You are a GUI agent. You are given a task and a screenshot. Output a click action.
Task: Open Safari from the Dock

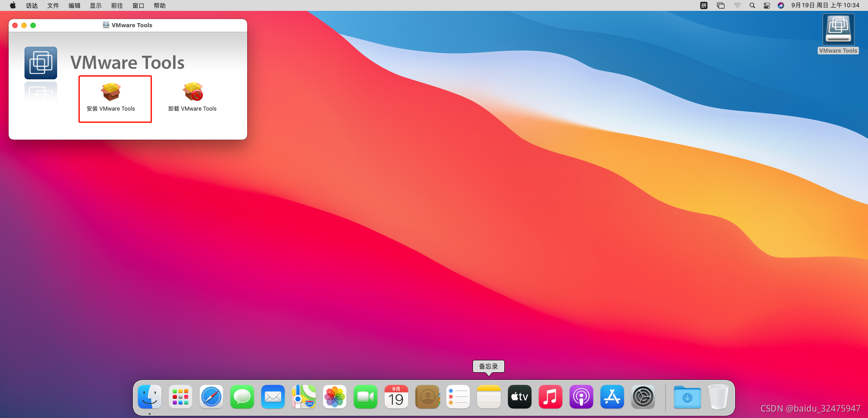211,397
